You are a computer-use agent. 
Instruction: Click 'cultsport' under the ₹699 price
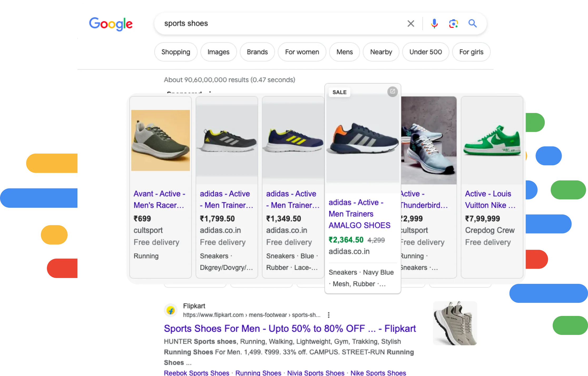[x=148, y=230]
